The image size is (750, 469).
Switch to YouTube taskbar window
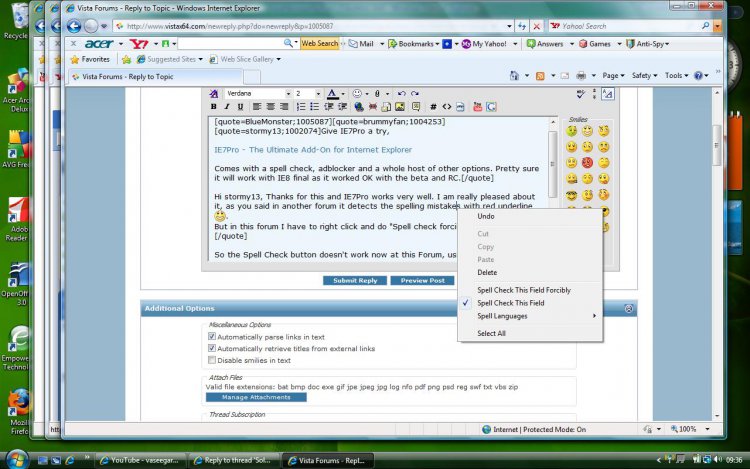pyautogui.click(x=140, y=460)
